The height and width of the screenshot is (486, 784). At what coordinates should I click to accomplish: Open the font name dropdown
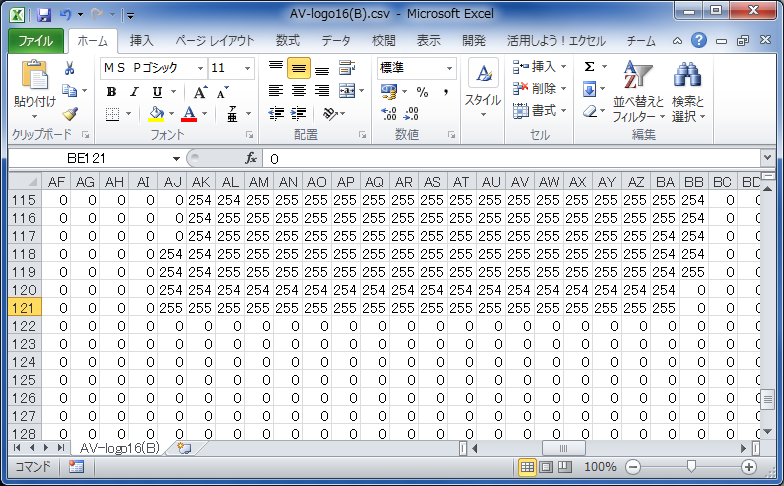(x=200, y=68)
